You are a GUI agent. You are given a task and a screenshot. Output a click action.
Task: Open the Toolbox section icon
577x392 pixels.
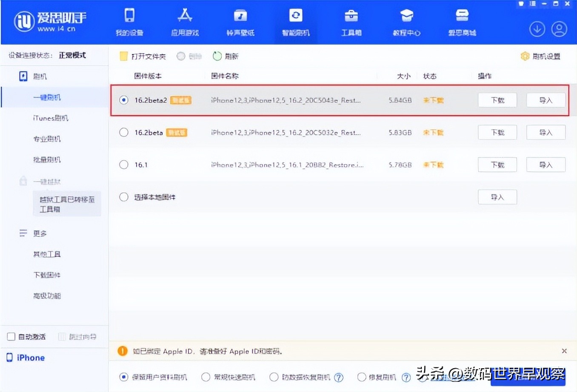351,21
